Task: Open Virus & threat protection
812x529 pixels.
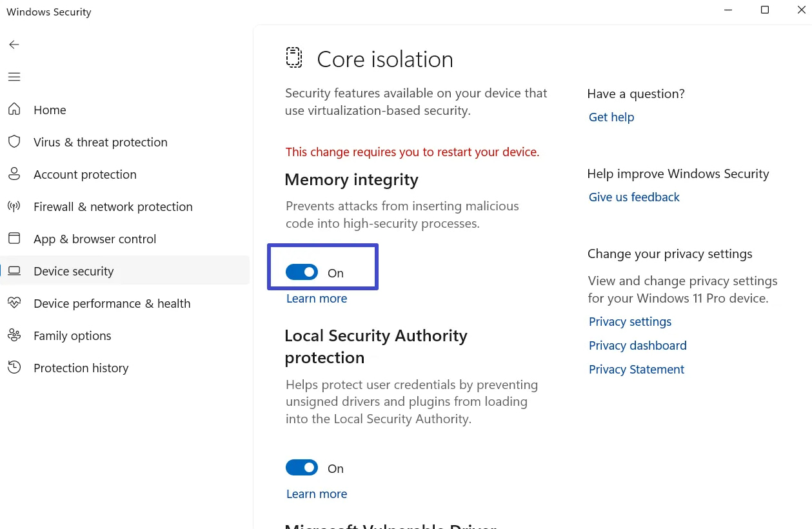Action: pos(100,142)
